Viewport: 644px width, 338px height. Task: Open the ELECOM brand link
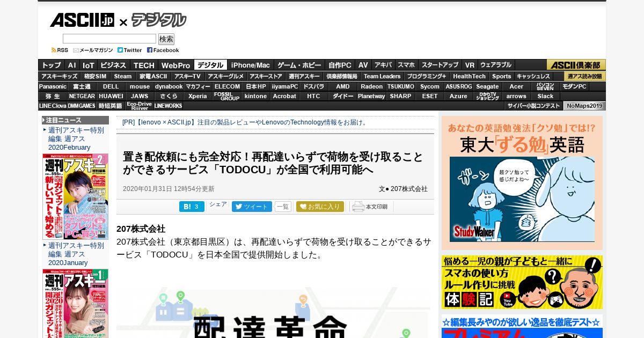(x=227, y=86)
